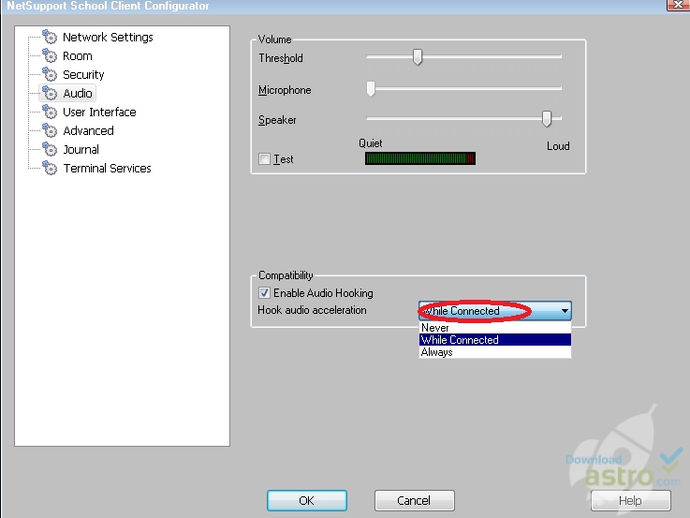The image size is (690, 518).
Task: Click the Microphone volume slider thumb
Action: (x=371, y=88)
